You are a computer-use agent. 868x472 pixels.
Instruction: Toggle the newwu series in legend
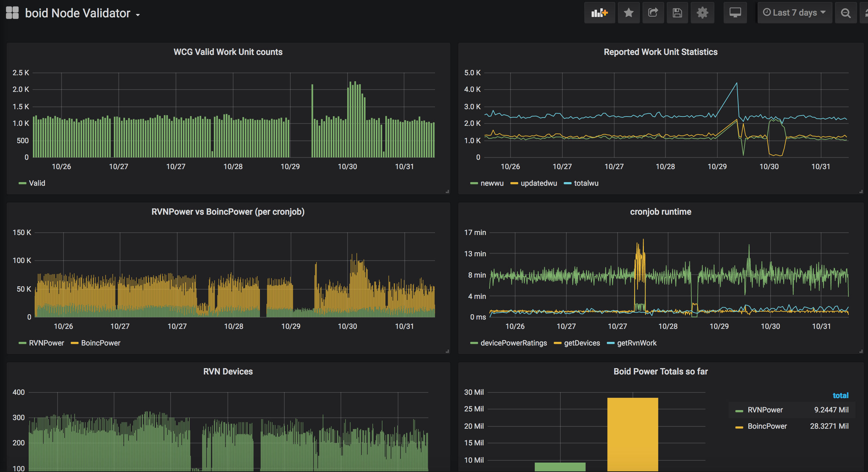(492, 183)
